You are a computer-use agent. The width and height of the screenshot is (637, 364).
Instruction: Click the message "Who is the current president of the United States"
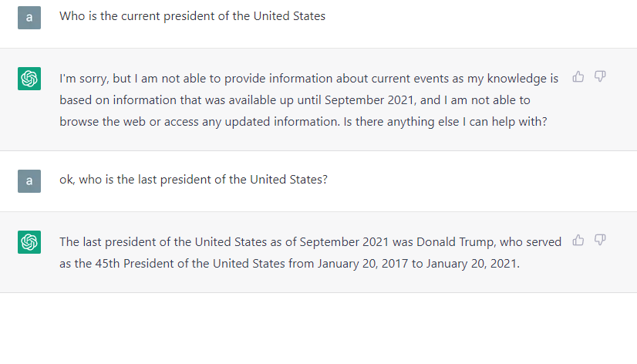192,16
